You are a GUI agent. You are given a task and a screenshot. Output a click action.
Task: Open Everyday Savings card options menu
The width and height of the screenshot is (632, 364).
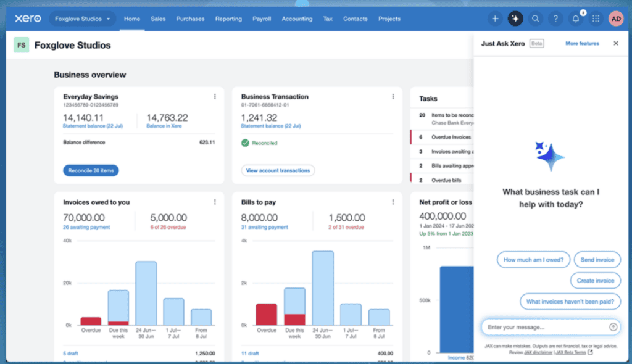(214, 96)
